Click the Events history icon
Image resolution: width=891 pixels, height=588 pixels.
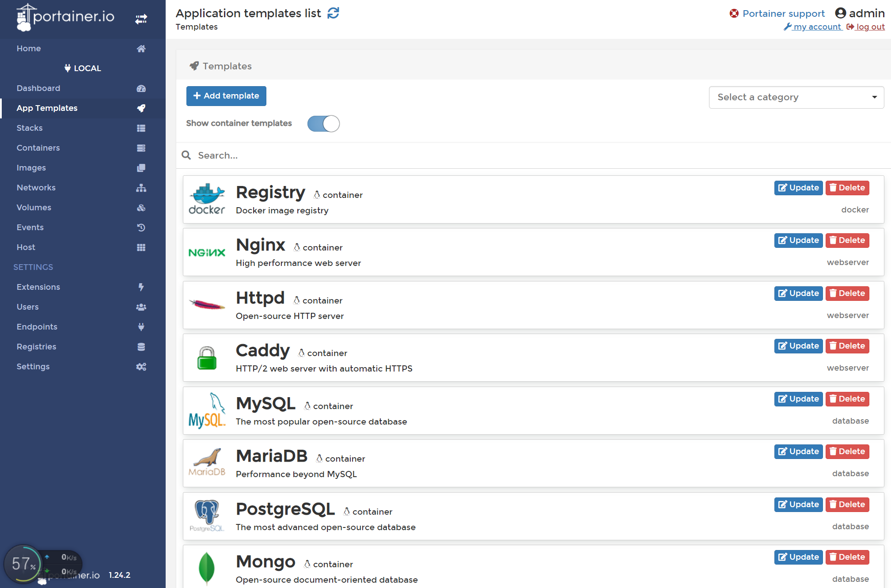141,228
